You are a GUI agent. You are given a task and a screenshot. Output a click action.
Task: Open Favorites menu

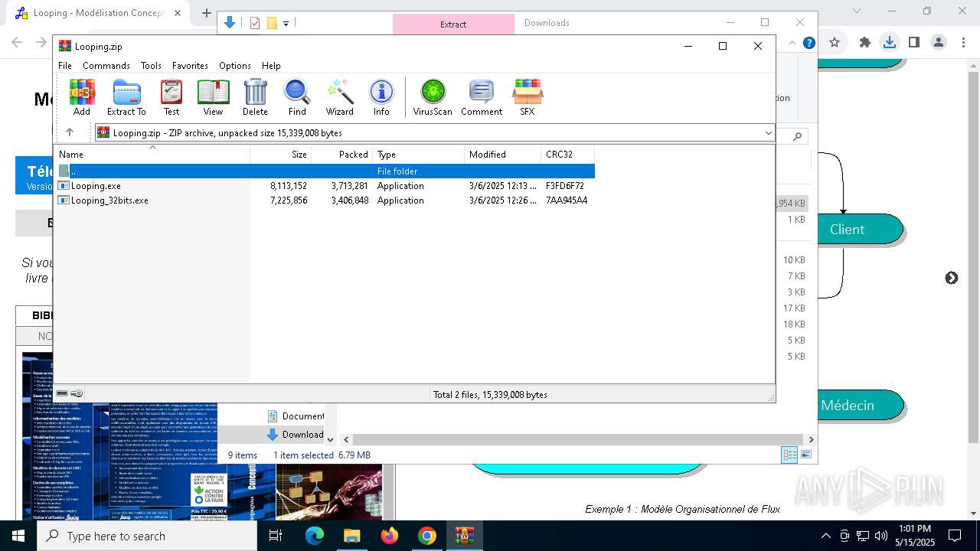click(190, 66)
